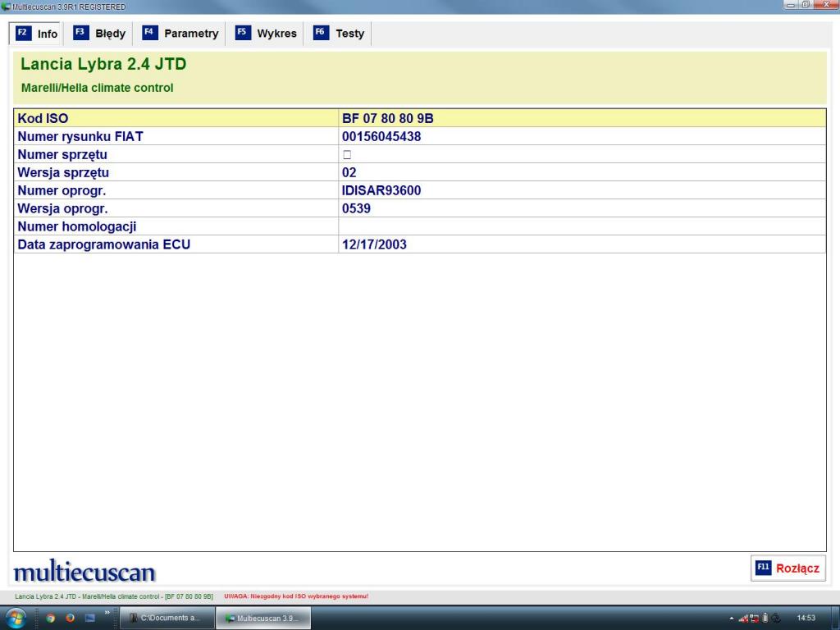Show hidden system tray icons arrow
840x630 pixels.
[x=731, y=619]
